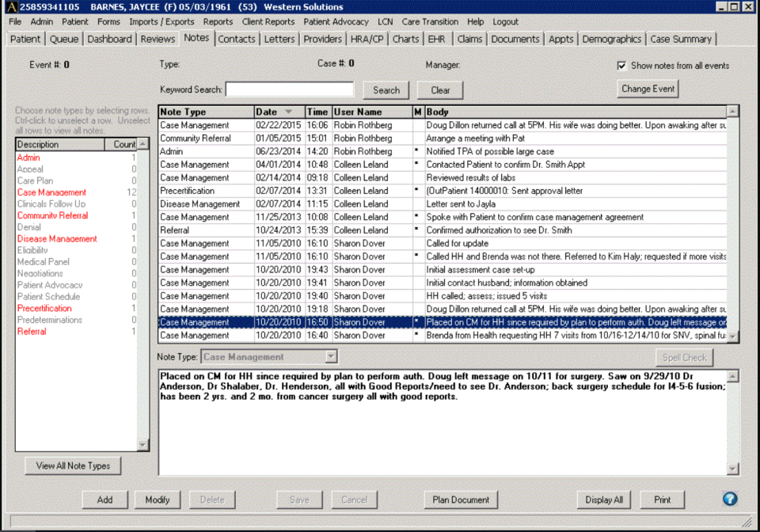
Task: Open the Demographics tab
Action: [x=611, y=38]
